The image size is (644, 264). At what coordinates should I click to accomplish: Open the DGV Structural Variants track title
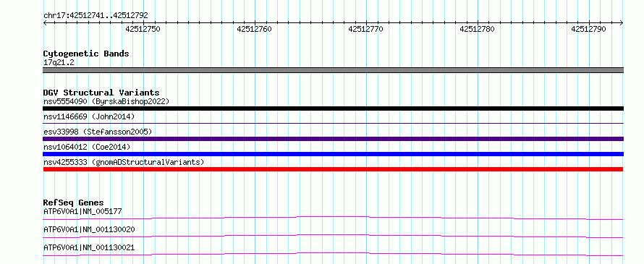pos(101,93)
